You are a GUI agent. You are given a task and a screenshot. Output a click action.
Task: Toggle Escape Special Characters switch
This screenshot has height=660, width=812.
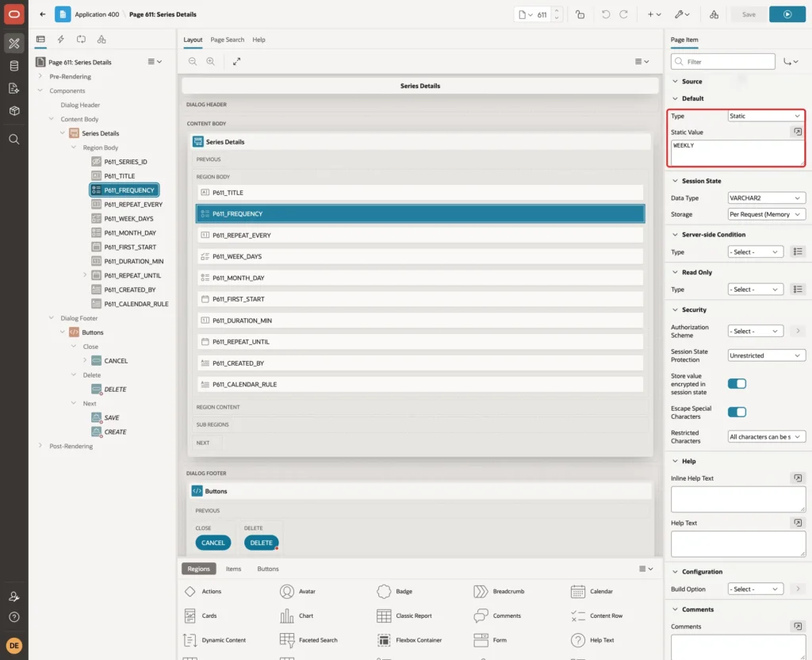pos(737,412)
